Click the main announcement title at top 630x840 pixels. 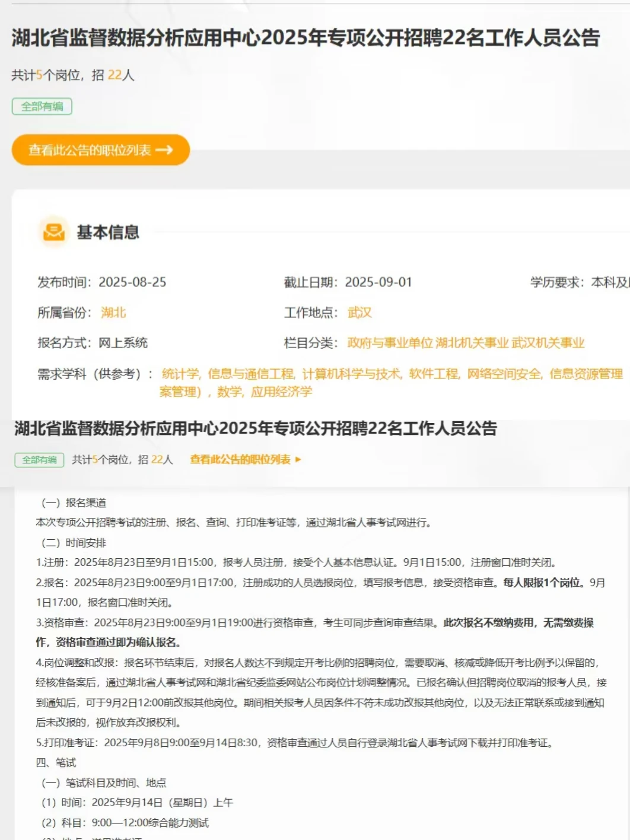(x=306, y=38)
